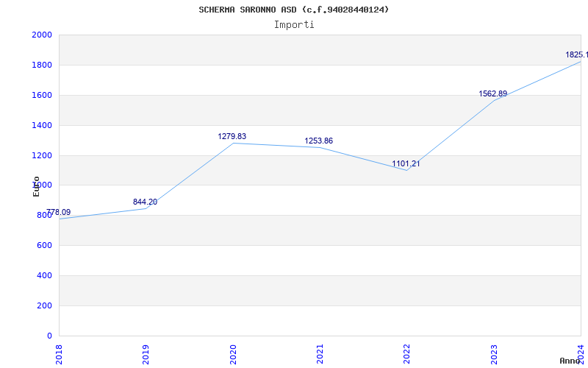Select the 778.09 data label
This screenshot has height=368, width=588.
[x=59, y=212]
